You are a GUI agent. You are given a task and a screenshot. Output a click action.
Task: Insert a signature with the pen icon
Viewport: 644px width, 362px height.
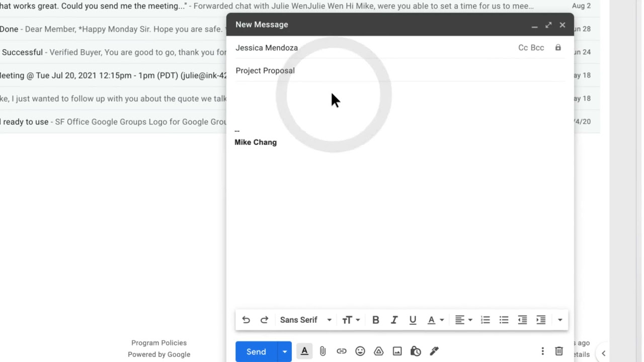434,351
